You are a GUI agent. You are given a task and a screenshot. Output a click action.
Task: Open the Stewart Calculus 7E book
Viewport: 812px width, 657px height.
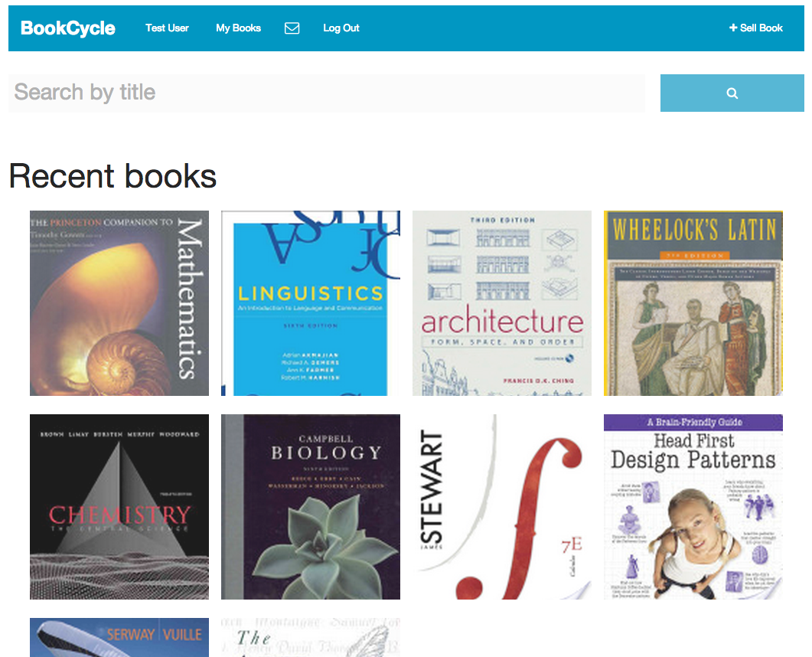coord(502,507)
